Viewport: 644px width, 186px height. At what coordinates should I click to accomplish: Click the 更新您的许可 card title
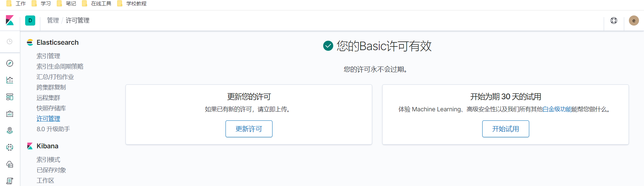point(249,97)
